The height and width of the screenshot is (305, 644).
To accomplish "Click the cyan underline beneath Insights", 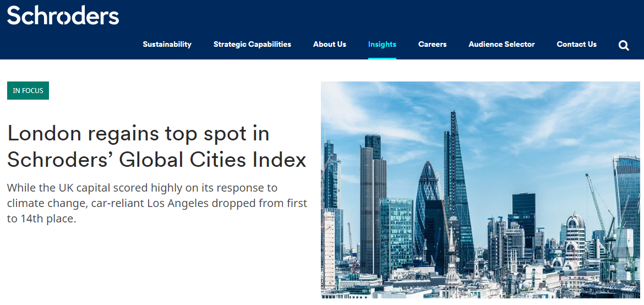I will click(382, 58).
